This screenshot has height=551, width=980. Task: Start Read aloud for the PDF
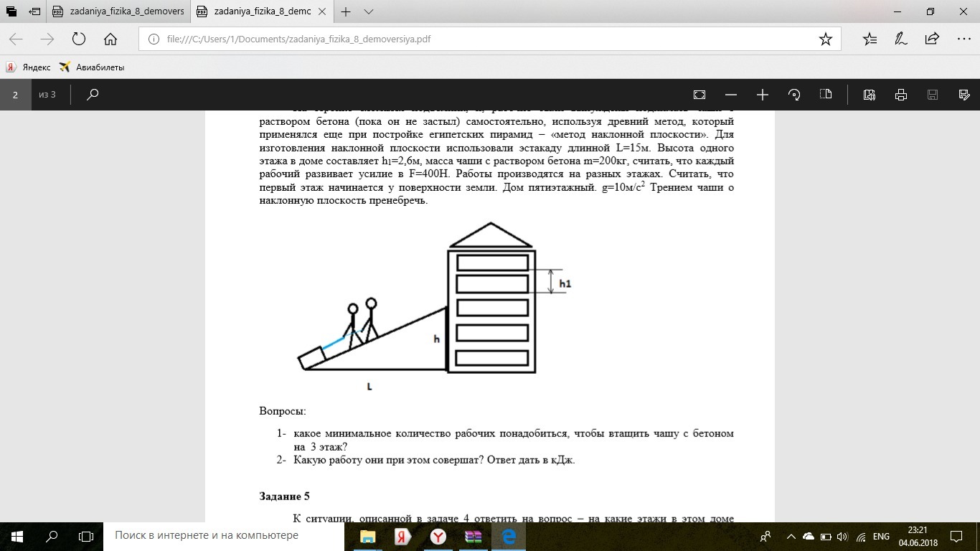pos(870,95)
